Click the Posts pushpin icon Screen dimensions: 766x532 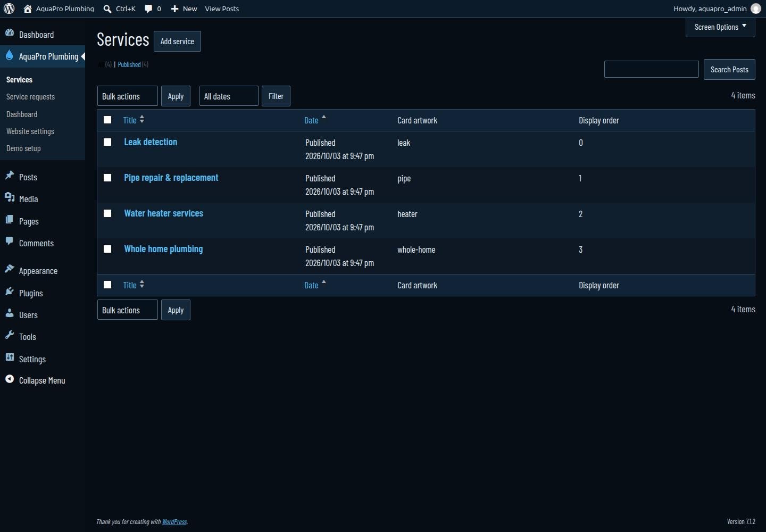10,176
